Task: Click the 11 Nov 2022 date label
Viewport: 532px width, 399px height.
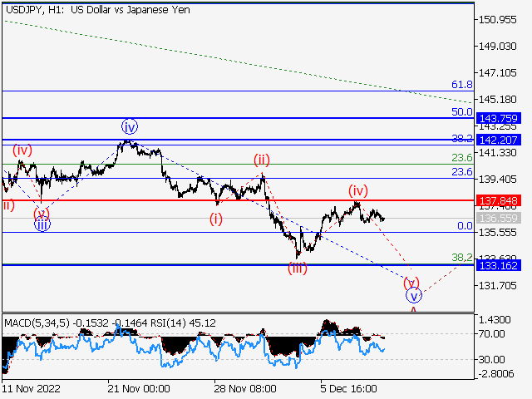Action: [x=32, y=389]
